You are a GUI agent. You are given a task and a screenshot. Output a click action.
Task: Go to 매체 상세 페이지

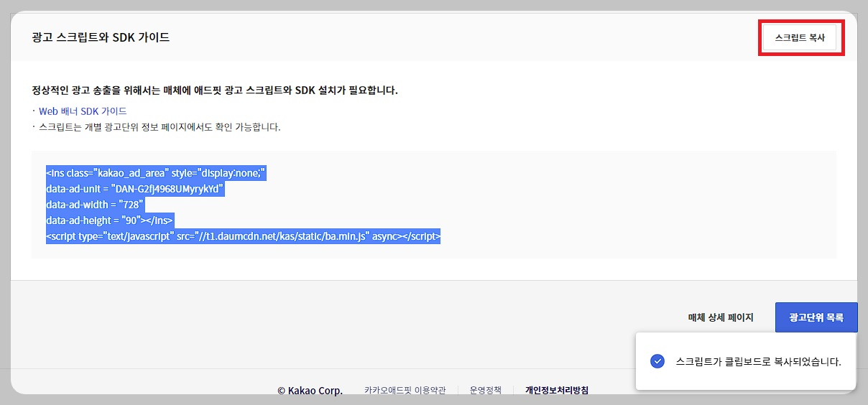tap(721, 317)
